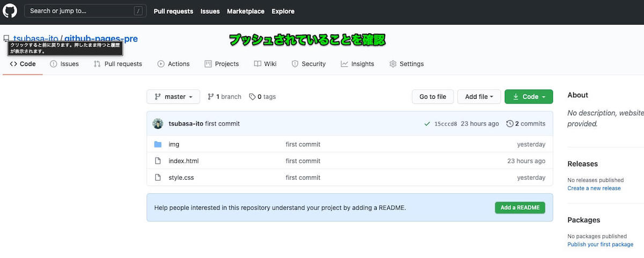Open the Security tab
Screen dimensions: 644x258
pyautogui.click(x=309, y=64)
